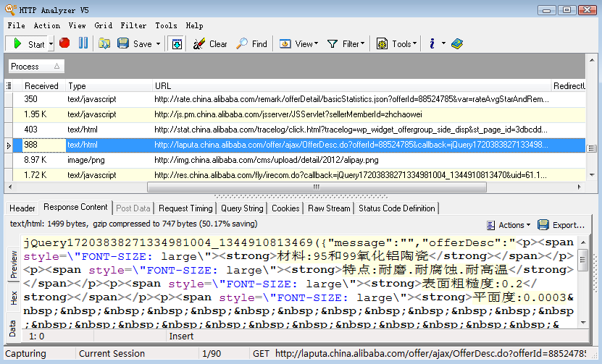Click the request grid horizontal scrollbar thumb
The width and height of the screenshot is (602, 364).
pos(317,187)
